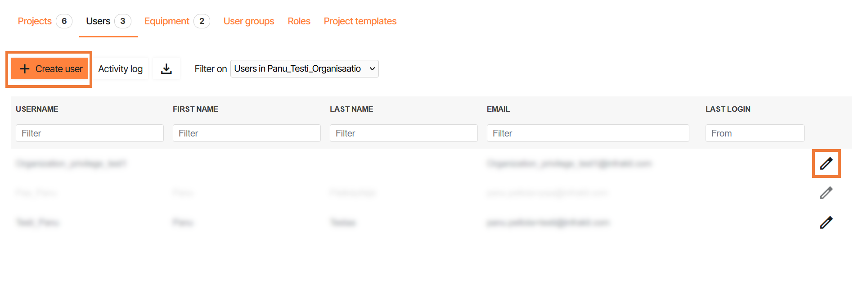
Task: Select the Roles tab
Action: point(299,21)
